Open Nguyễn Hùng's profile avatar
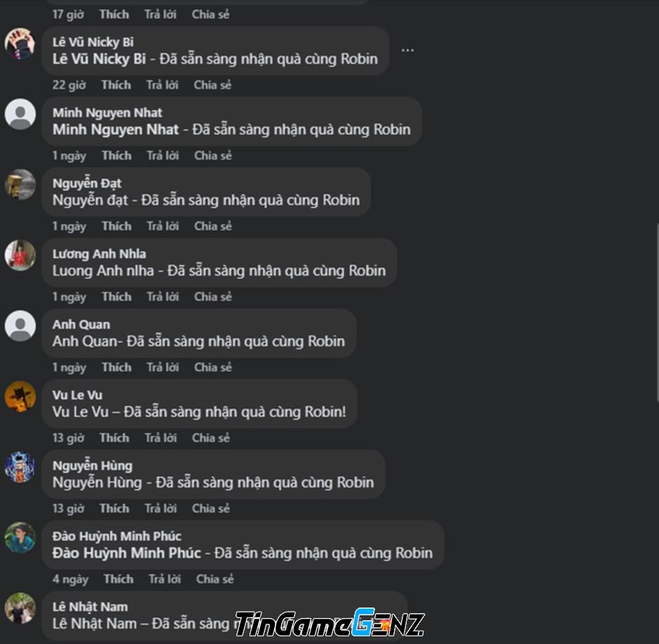Viewport: 659px width, 644px height. [20, 467]
